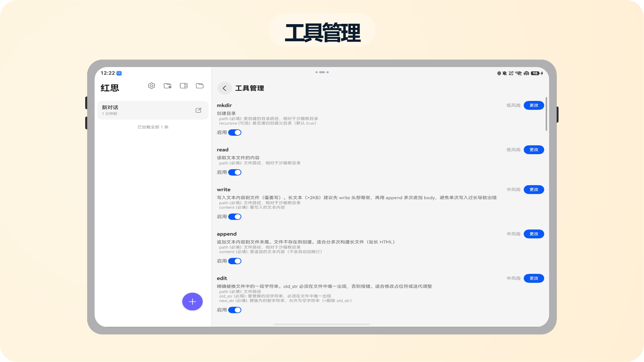Disable the read tool toggle
644x362 pixels.
click(235, 173)
